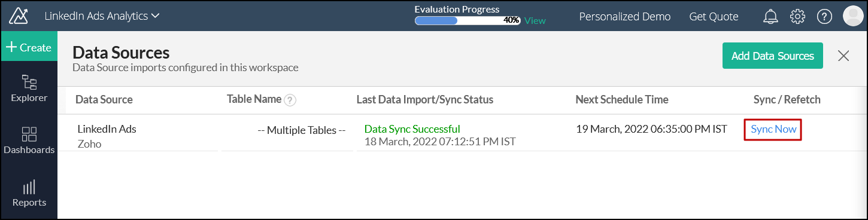
Task: Click Add Data Sources button
Action: coord(773,56)
